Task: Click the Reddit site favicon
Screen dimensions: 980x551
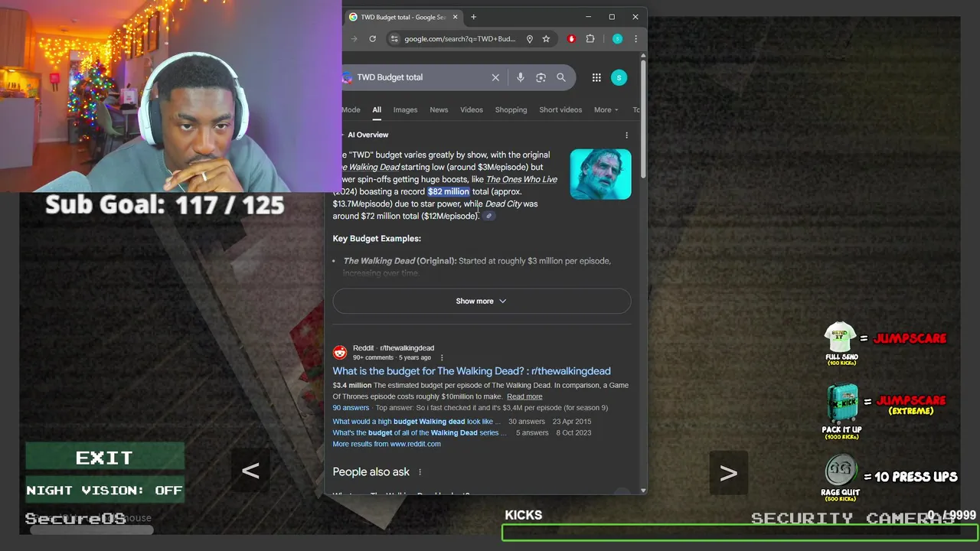Action: pos(340,353)
